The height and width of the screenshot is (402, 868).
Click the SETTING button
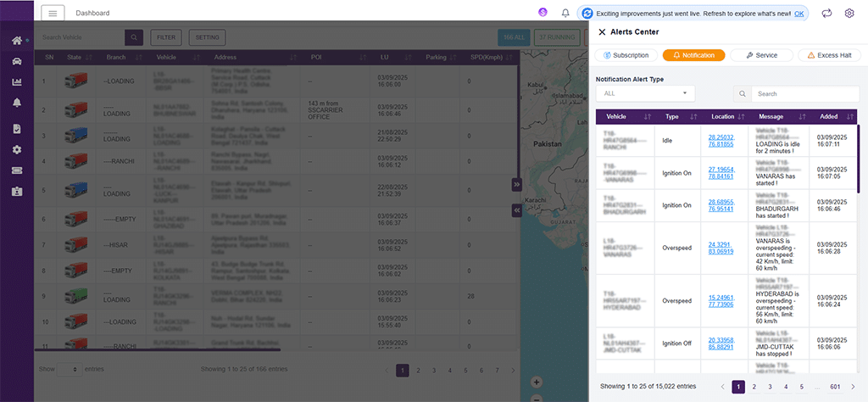[x=207, y=37]
